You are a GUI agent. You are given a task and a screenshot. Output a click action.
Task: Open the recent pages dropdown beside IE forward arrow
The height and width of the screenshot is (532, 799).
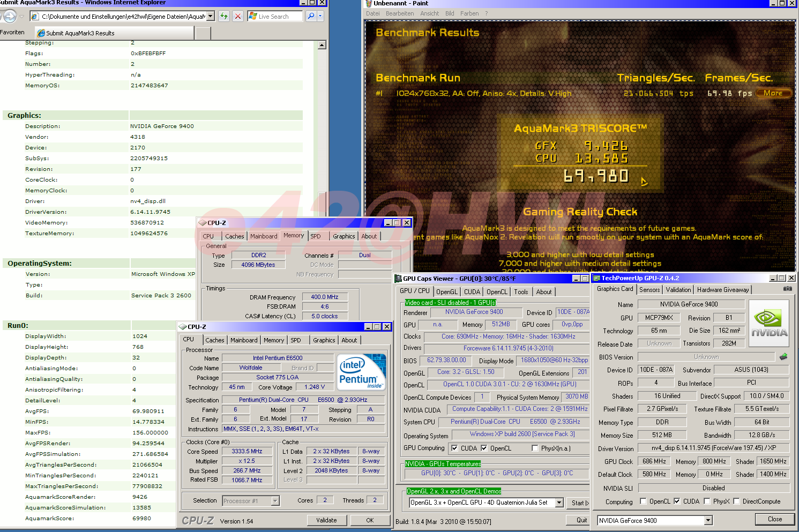[x=21, y=16]
